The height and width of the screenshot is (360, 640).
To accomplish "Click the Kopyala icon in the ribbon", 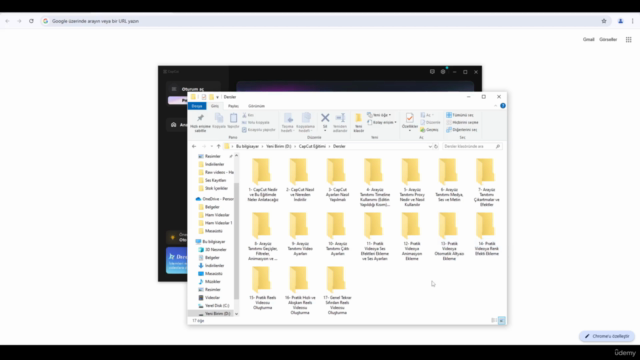I will pos(219,118).
